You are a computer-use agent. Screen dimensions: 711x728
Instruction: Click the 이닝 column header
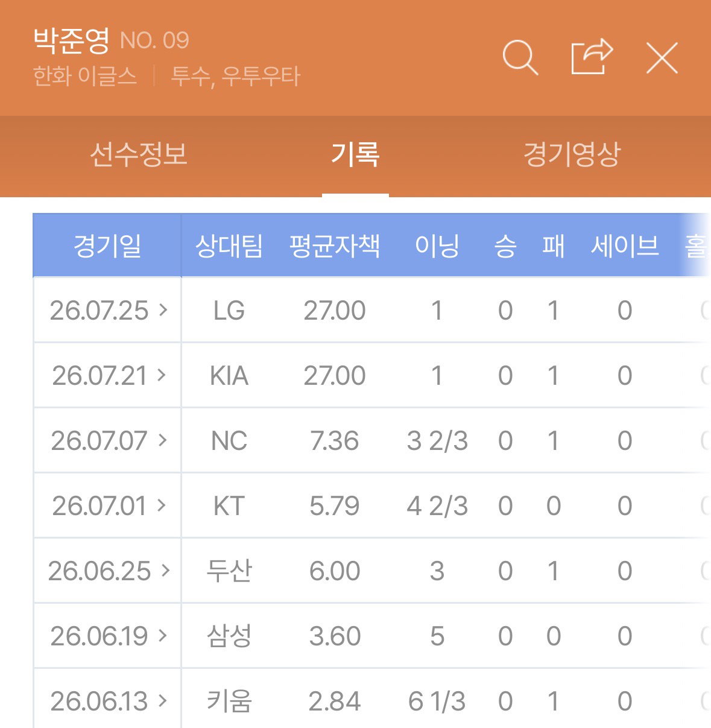437,245
